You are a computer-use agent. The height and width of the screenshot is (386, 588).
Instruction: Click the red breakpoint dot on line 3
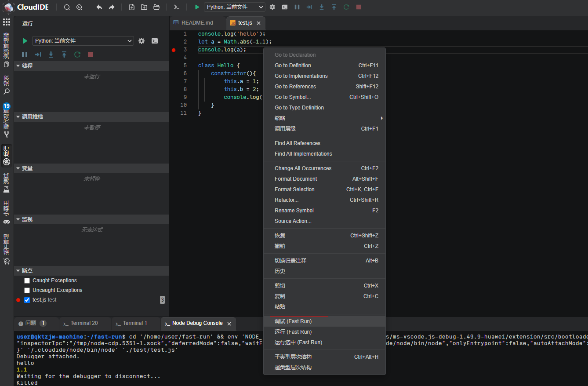pyautogui.click(x=174, y=50)
